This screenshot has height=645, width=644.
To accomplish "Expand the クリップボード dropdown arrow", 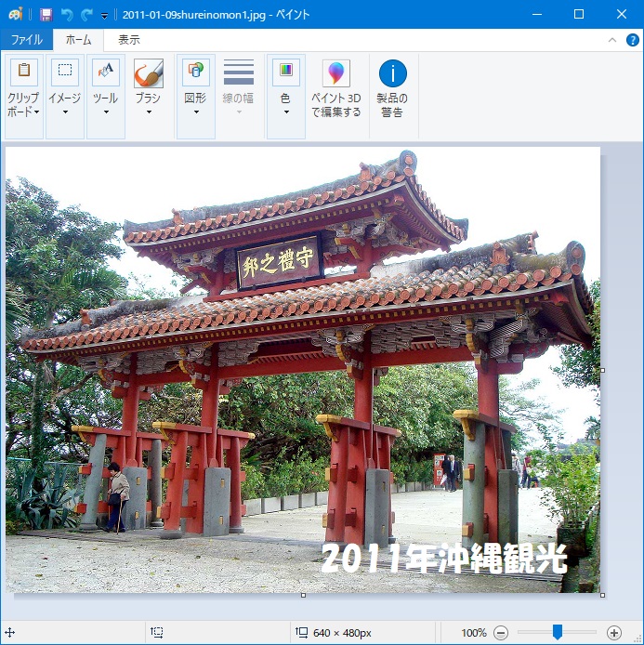I will tap(36, 112).
